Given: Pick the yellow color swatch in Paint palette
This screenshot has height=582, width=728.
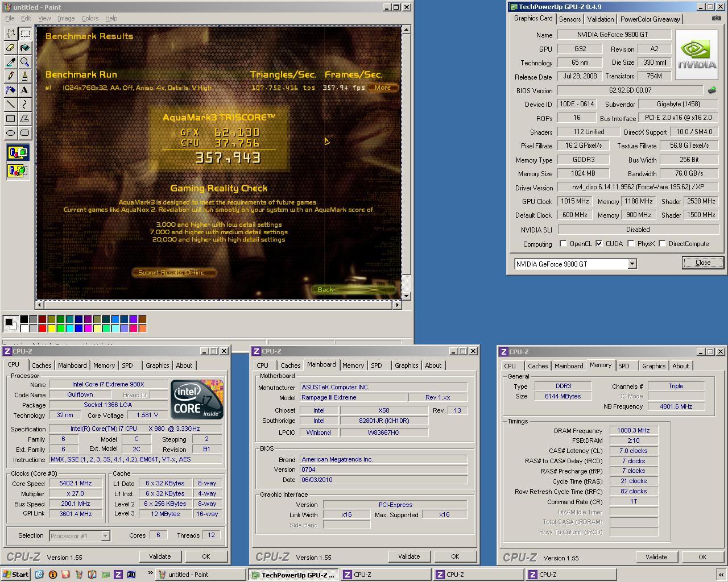Looking at the screenshot, I should tap(51, 327).
